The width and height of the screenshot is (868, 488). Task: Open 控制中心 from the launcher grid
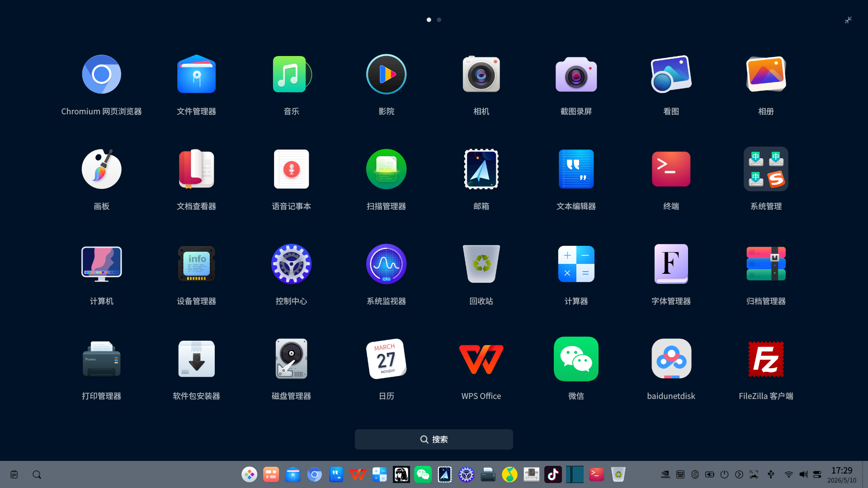291,264
